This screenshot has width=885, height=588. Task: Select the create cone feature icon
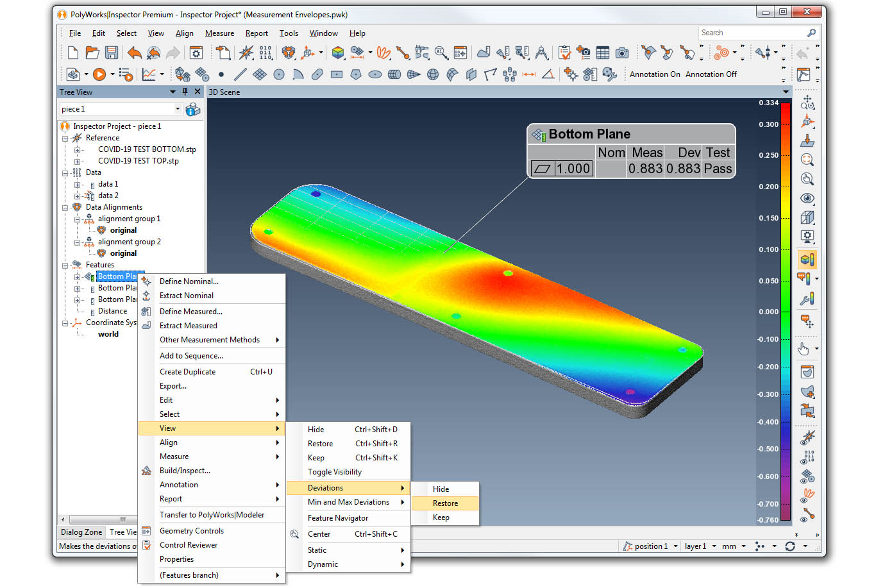coord(414,74)
